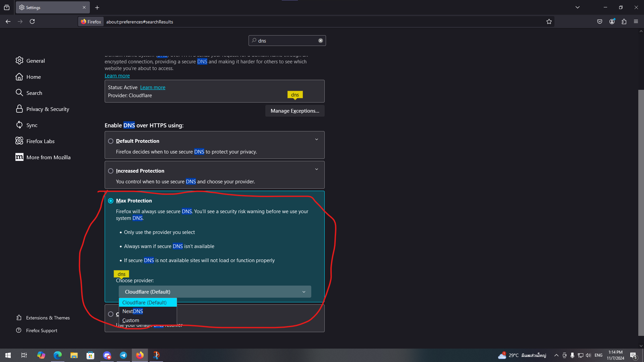Click the page vertical scrollbar thumb

point(641,213)
